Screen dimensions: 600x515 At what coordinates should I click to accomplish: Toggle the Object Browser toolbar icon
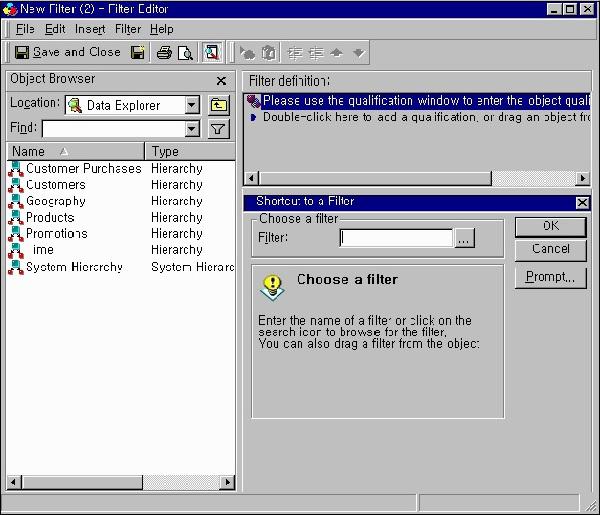pyautogui.click(x=212, y=52)
